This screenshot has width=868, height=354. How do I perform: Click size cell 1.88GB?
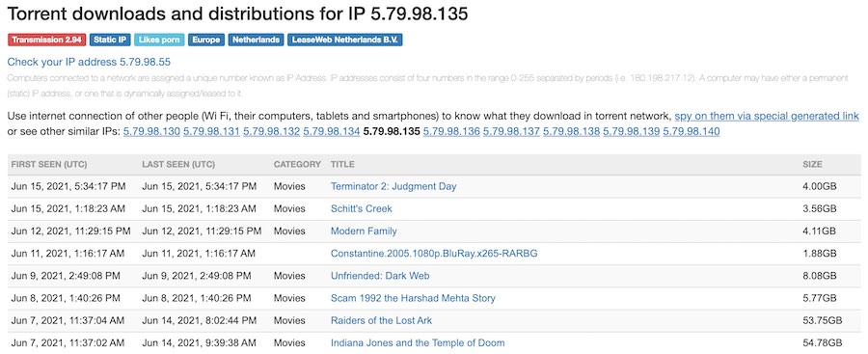click(x=819, y=254)
